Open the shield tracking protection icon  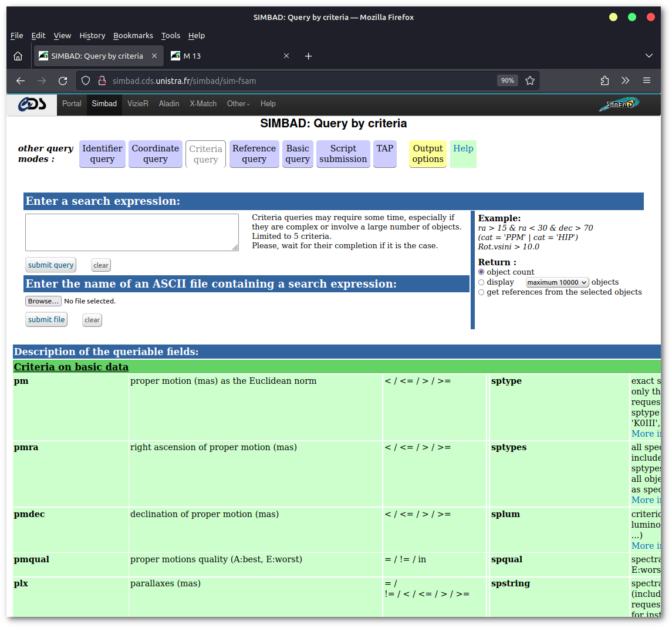86,80
